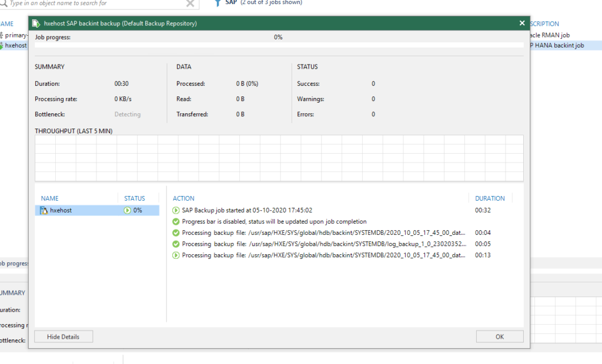
Task: Click the OK button
Action: point(500,336)
